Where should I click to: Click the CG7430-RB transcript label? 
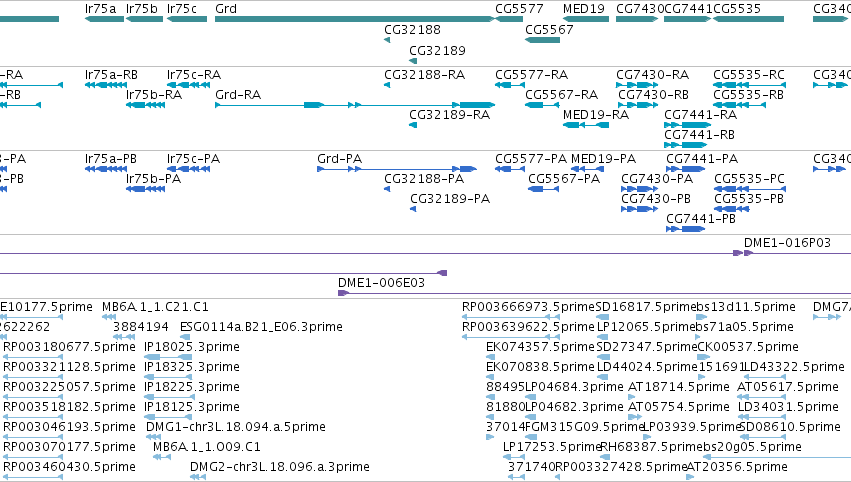(x=653, y=95)
